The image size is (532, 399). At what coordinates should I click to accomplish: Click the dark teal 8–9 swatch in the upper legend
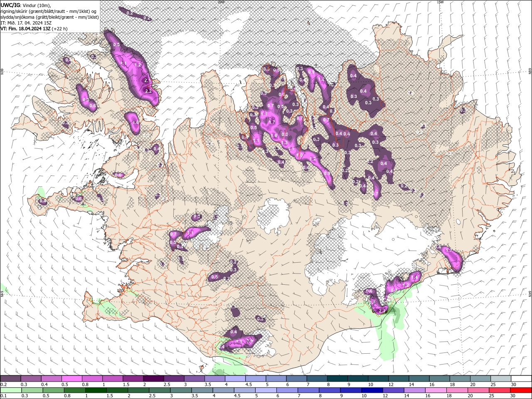click(337, 378)
